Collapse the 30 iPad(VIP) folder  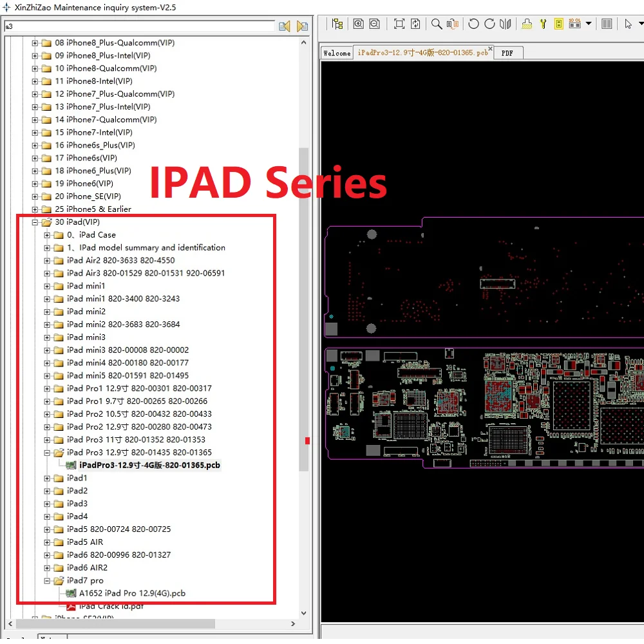[35, 223]
